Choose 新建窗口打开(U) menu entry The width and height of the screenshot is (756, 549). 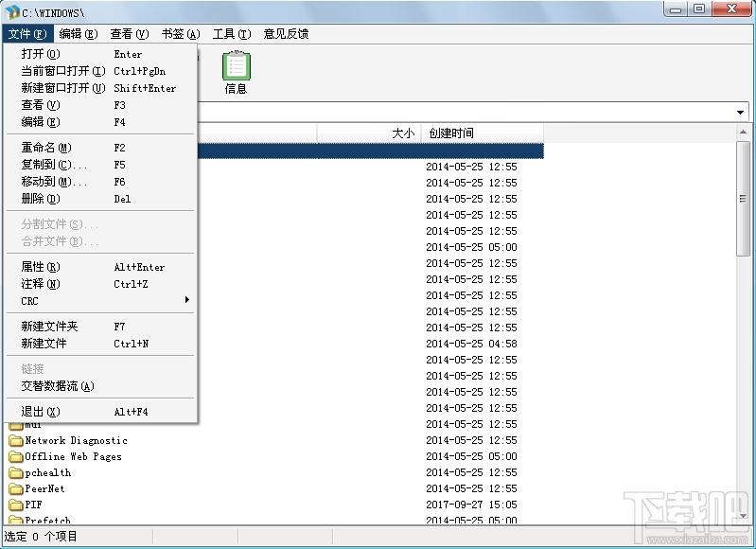click(100, 88)
